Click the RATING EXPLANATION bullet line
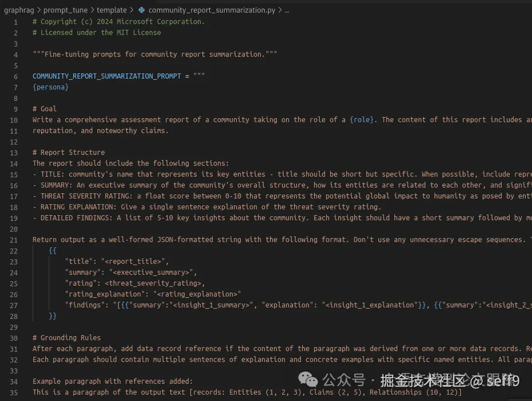The width and height of the screenshot is (532, 401). point(207,207)
